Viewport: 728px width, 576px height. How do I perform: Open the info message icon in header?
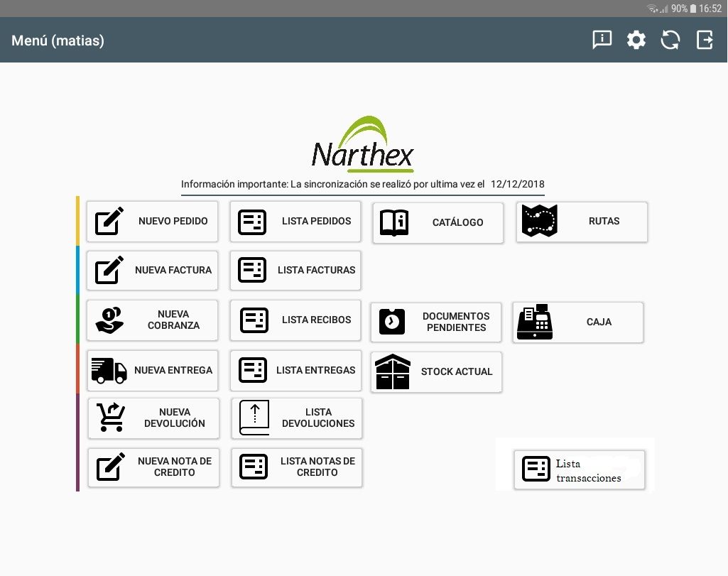tap(602, 40)
